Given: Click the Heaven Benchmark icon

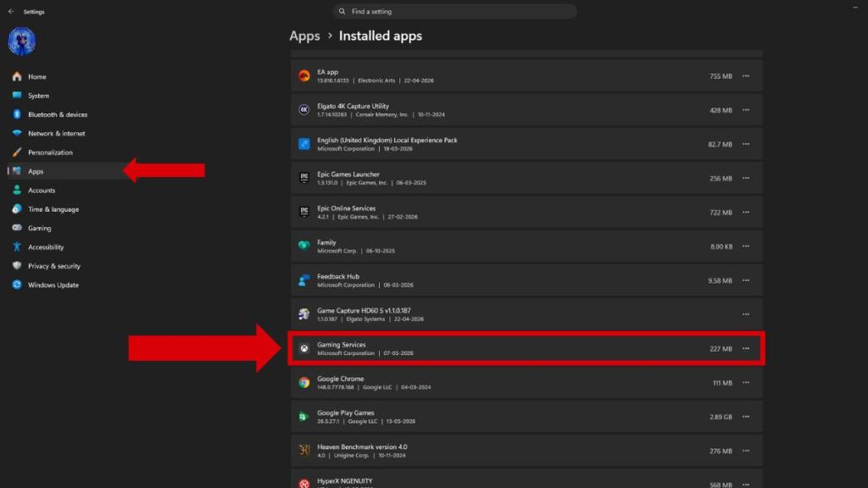Looking at the screenshot, I should point(304,451).
